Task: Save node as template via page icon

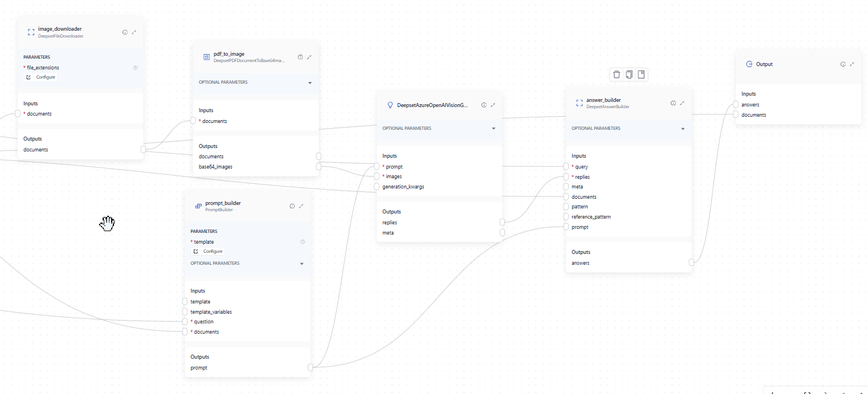Action: click(642, 74)
